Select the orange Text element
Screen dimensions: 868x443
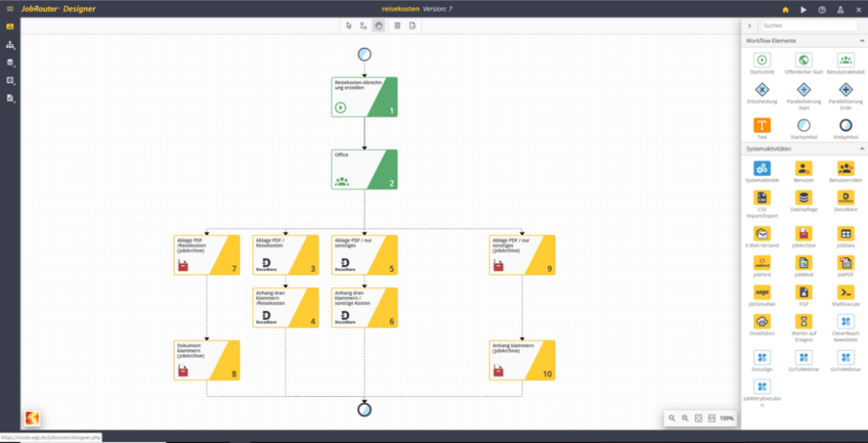click(762, 125)
